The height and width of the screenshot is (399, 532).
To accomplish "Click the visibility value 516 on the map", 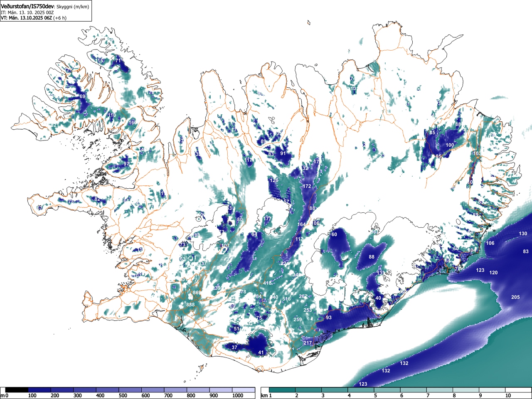I will [x=287, y=299].
